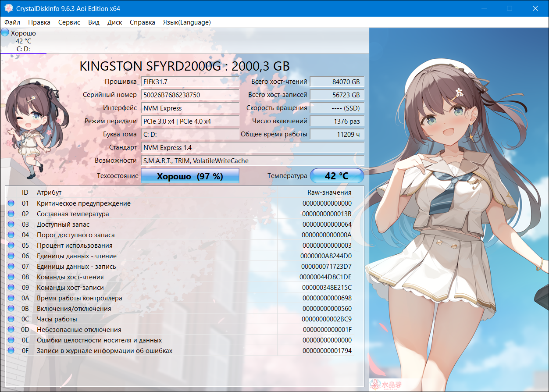
Task: Click status orb of row 0C
Action: click(x=11, y=319)
